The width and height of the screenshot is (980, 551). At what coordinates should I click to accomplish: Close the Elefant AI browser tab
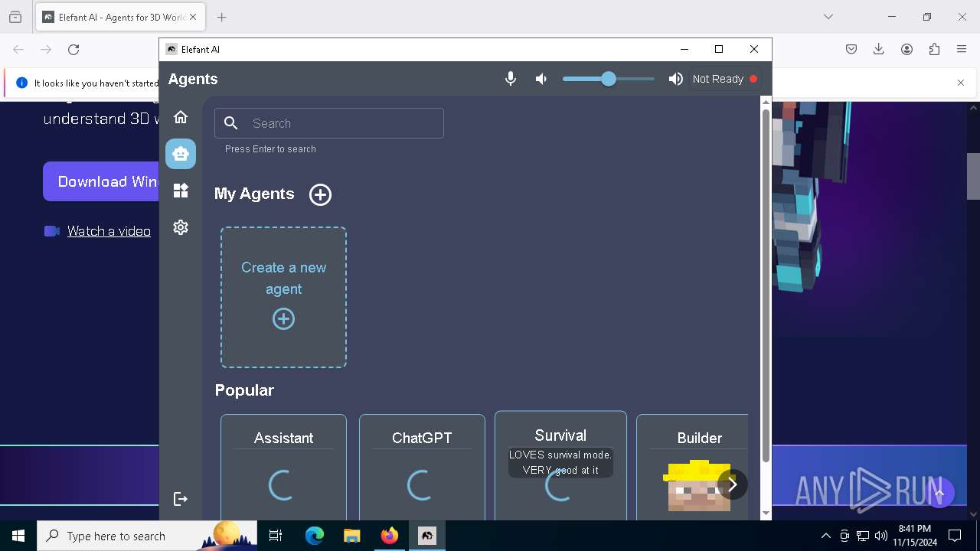(193, 17)
